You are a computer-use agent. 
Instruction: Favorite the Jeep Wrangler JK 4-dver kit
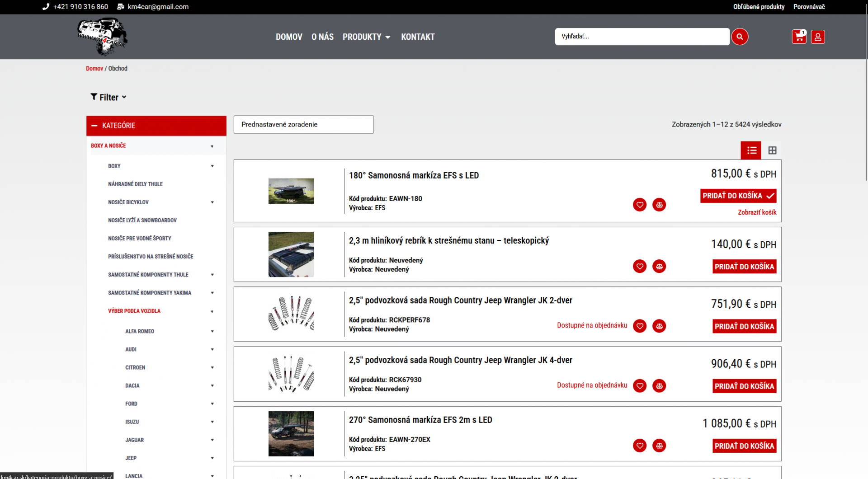point(640,385)
